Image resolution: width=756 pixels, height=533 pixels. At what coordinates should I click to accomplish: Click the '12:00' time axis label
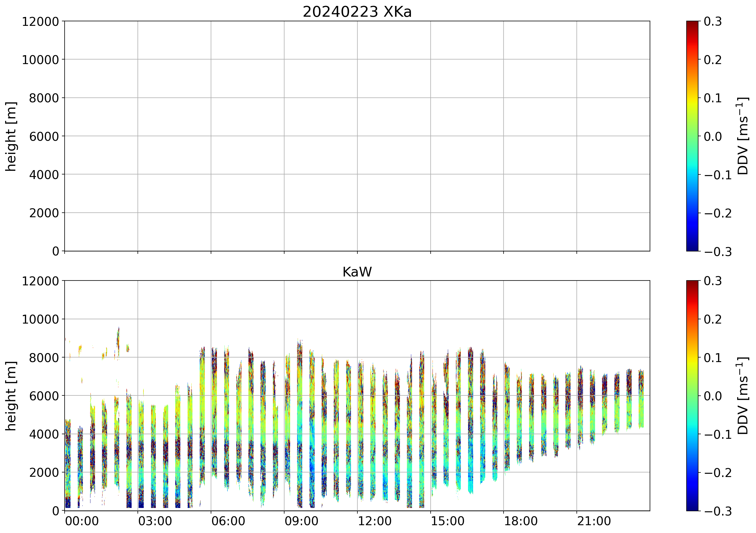point(374,521)
